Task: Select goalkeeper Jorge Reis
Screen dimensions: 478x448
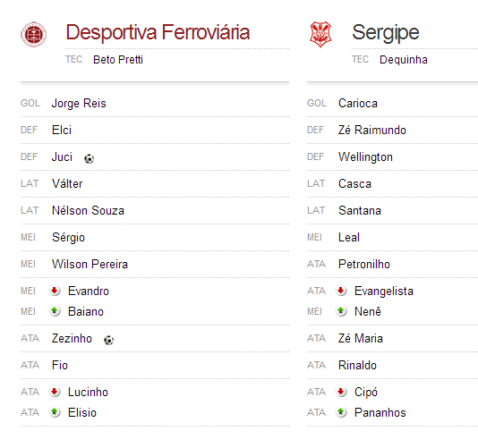Action: (x=79, y=104)
